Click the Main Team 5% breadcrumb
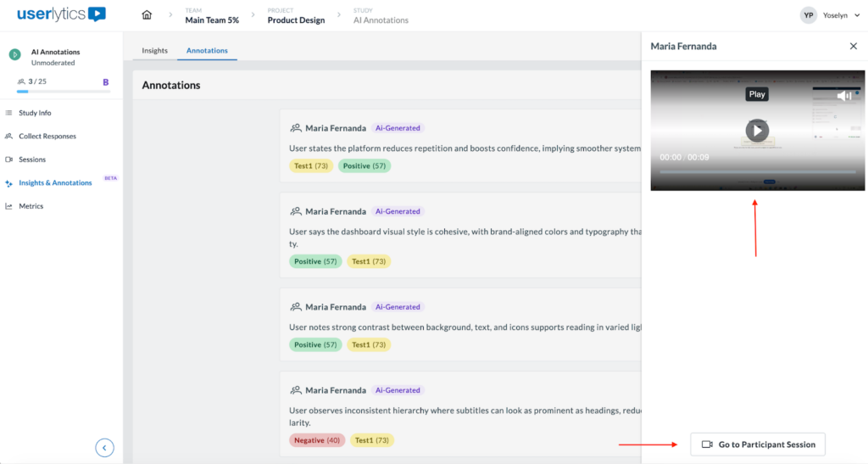 [x=212, y=20]
